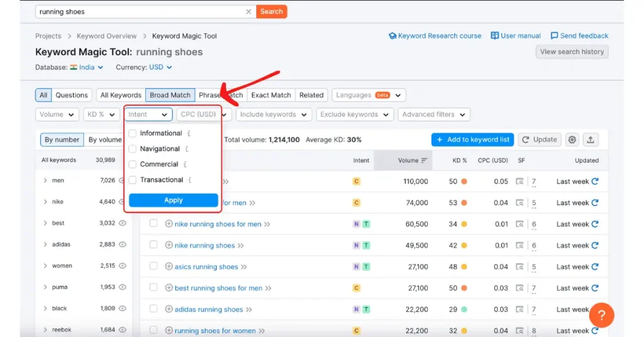The image size is (644, 337).
Task: Click the Transactional info icon
Action: (x=190, y=180)
